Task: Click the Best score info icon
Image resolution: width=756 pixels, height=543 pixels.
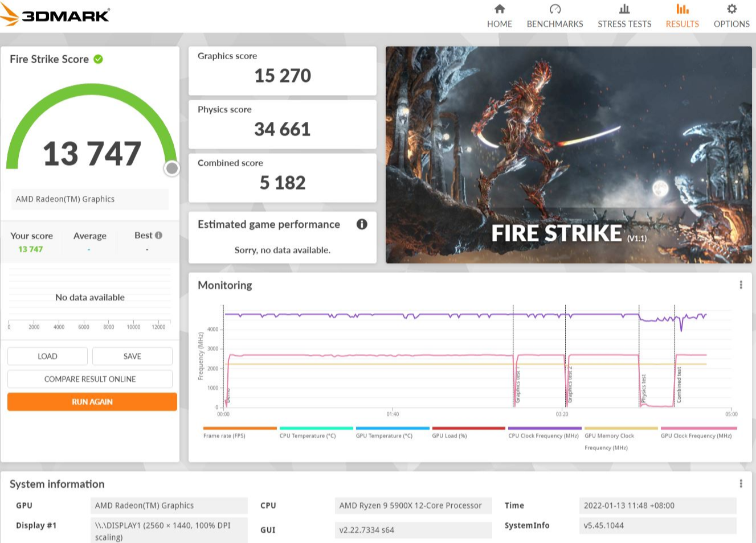Action: coord(158,235)
